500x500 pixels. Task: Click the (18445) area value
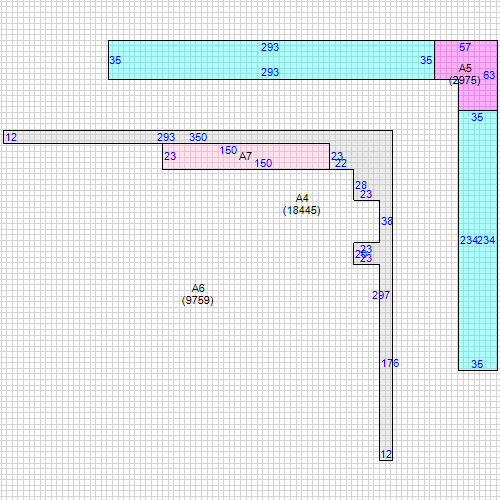pyautogui.click(x=302, y=210)
